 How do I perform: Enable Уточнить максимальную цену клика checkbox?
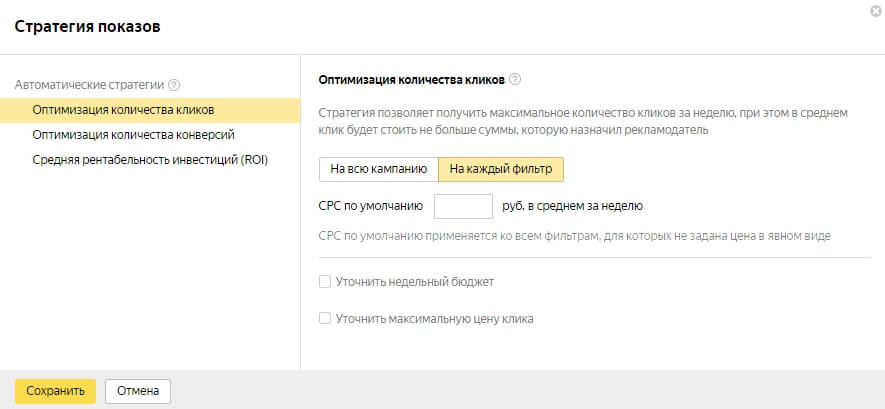pos(325,319)
